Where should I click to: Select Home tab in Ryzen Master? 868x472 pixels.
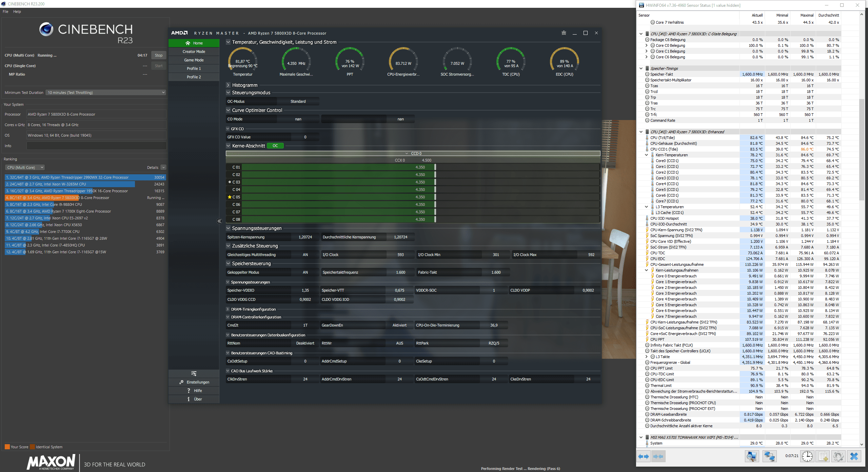tap(194, 43)
